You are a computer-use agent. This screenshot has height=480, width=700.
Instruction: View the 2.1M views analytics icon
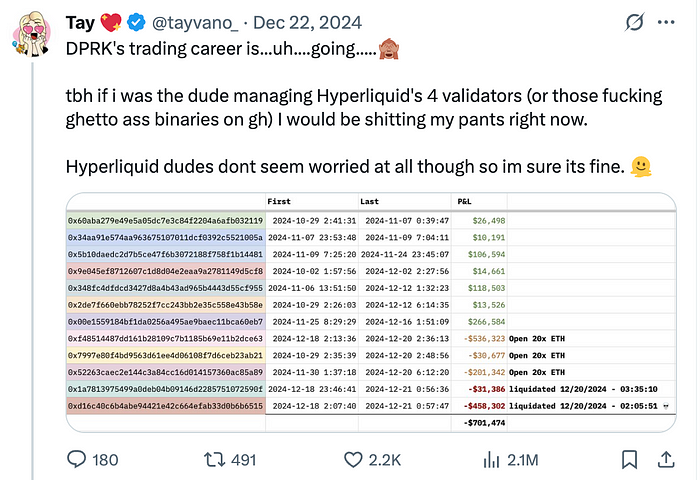pos(491,459)
